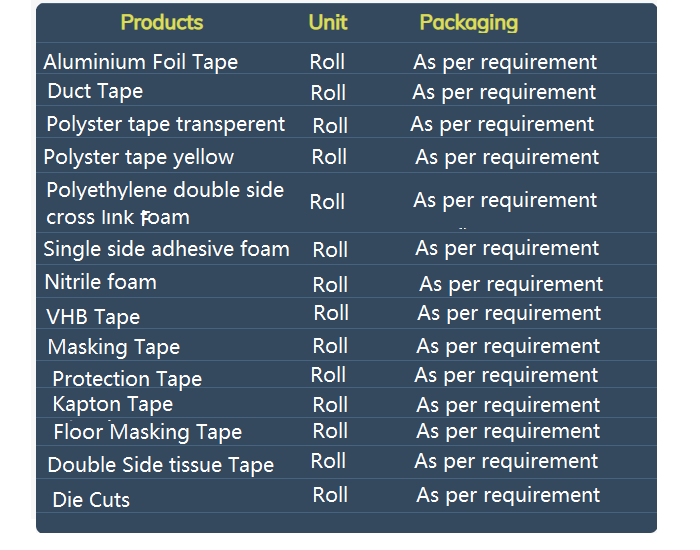The image size is (700, 550).
Task: Click the Protection Tape entry
Action: 127,379
